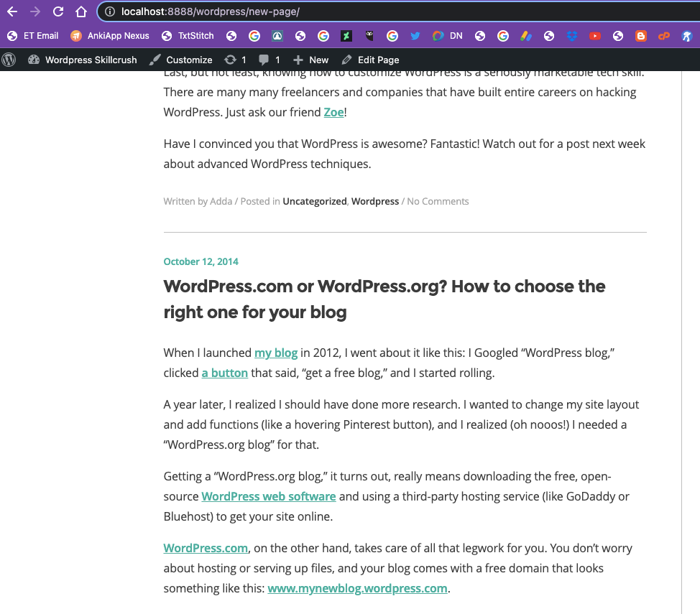The height and width of the screenshot is (614, 700).
Task: Open the New content menu
Action: click(x=310, y=60)
